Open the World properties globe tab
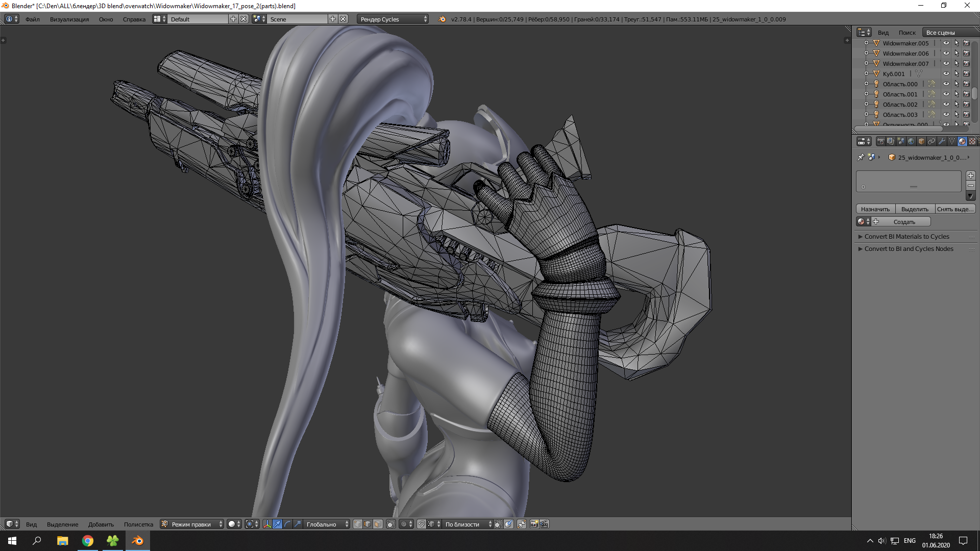 click(911, 141)
